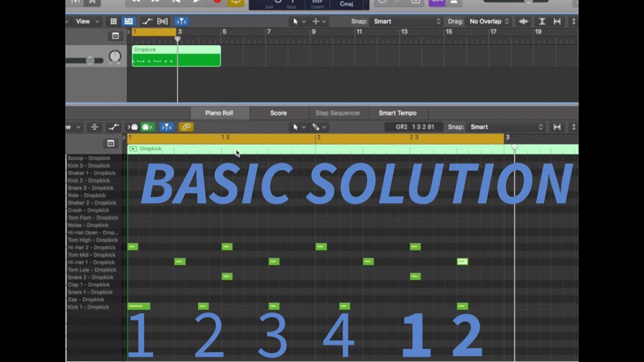Toggle the yellow Link button
This screenshot has height=362, width=644.
click(186, 127)
